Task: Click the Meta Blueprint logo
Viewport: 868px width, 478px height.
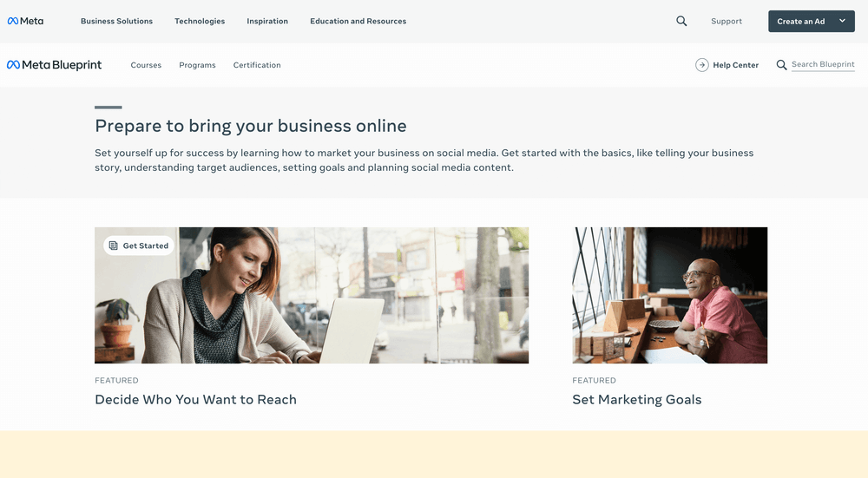Action: point(54,65)
